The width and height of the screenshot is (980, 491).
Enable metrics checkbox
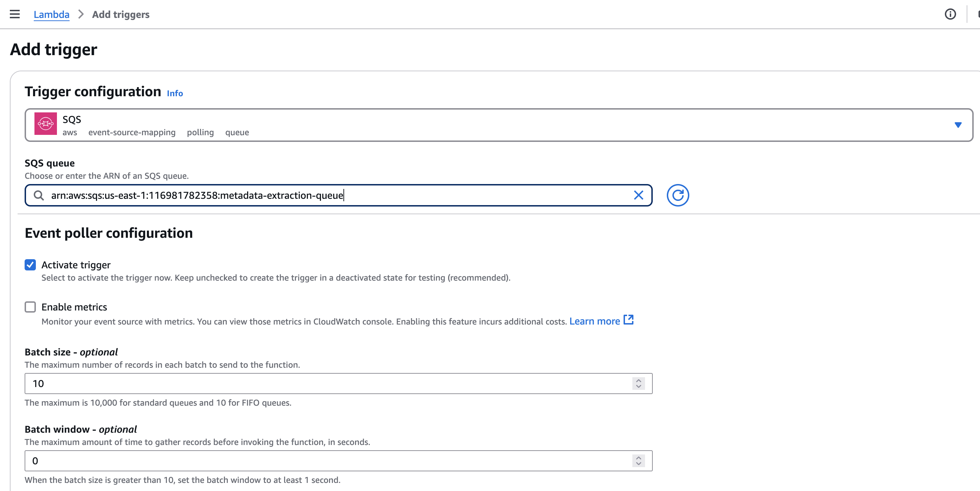[x=31, y=307]
